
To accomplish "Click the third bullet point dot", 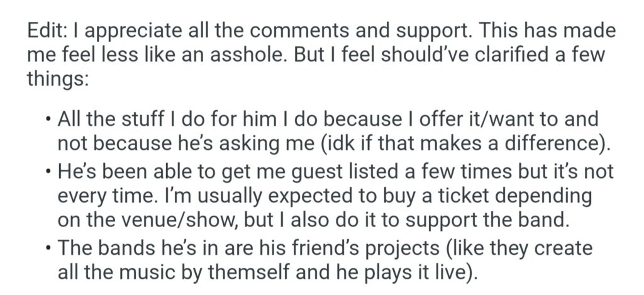I will [x=48, y=247].
